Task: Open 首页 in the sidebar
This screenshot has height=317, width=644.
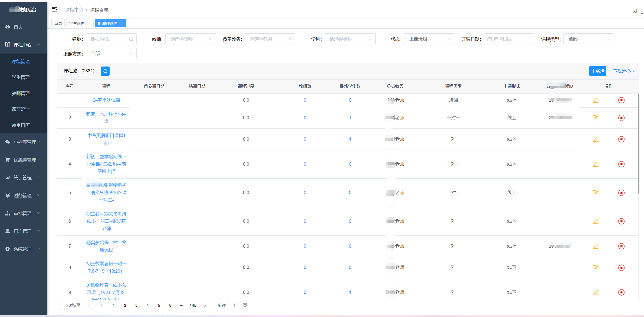Action: [x=23, y=27]
